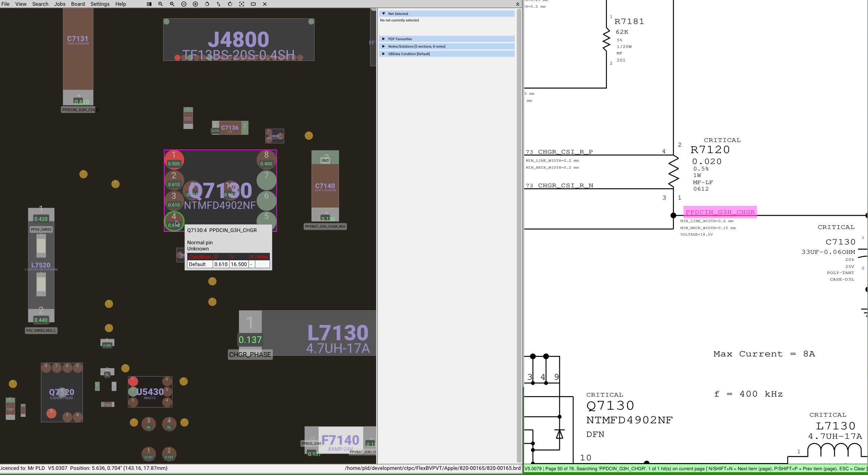Screen dimensions: 868x475
Task: Open the Jobs menu
Action: [60, 4]
